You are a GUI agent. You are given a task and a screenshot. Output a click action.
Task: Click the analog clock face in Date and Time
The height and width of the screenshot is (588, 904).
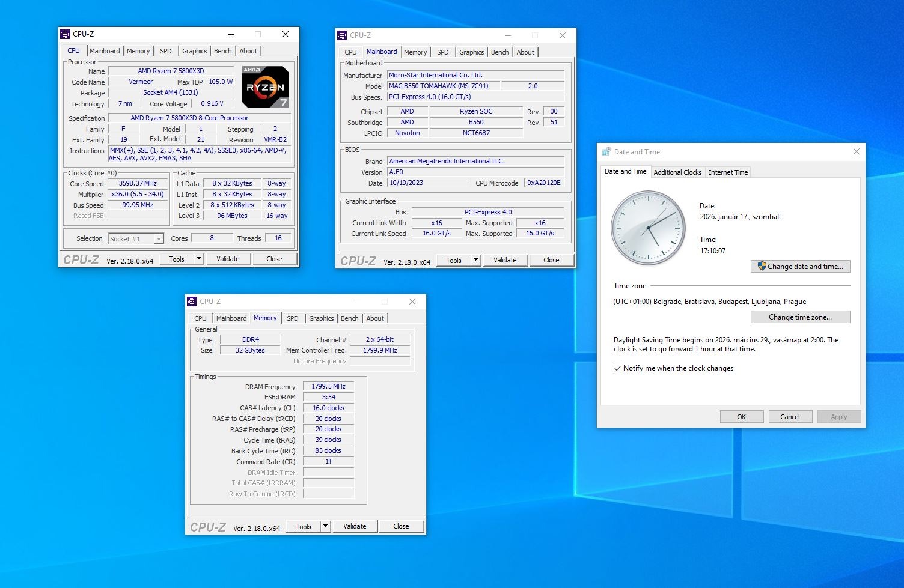648,228
